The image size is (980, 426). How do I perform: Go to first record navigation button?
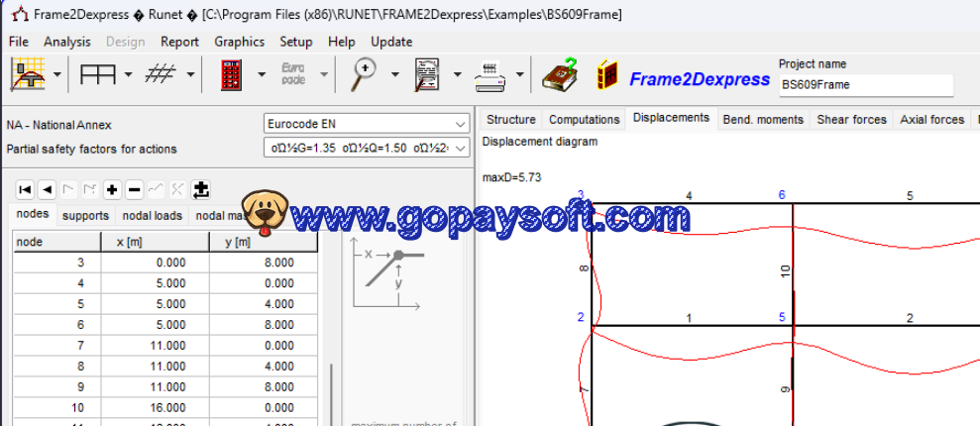(25, 189)
